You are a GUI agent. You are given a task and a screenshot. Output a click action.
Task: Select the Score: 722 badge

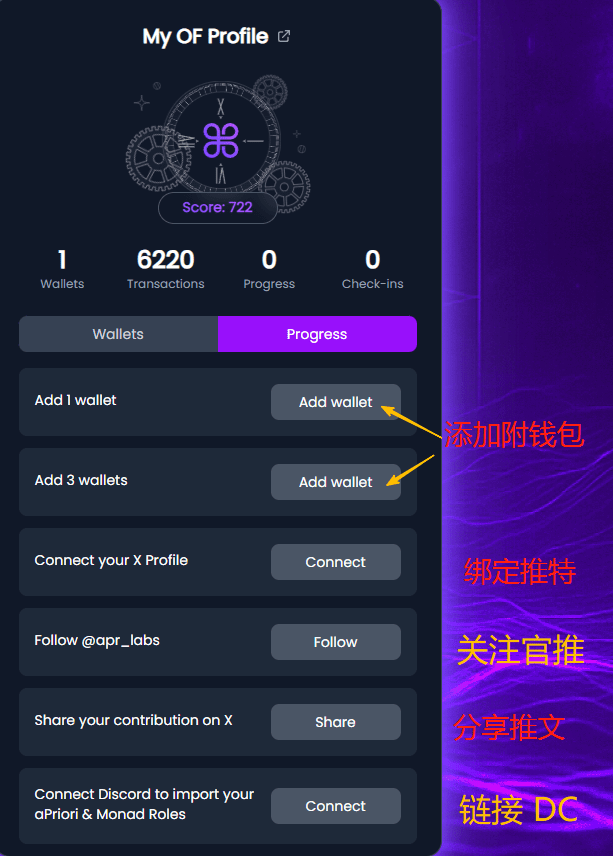pos(217,207)
